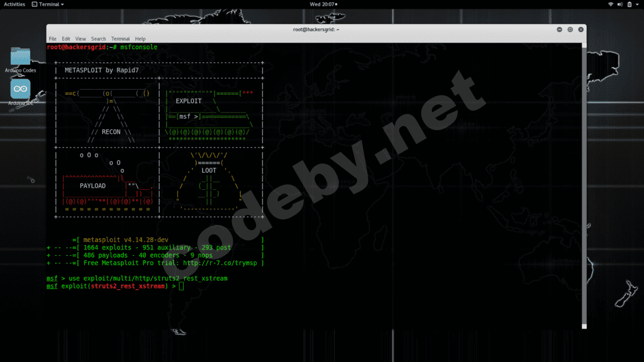
Task: Close the terminal window
Action: coord(580,30)
